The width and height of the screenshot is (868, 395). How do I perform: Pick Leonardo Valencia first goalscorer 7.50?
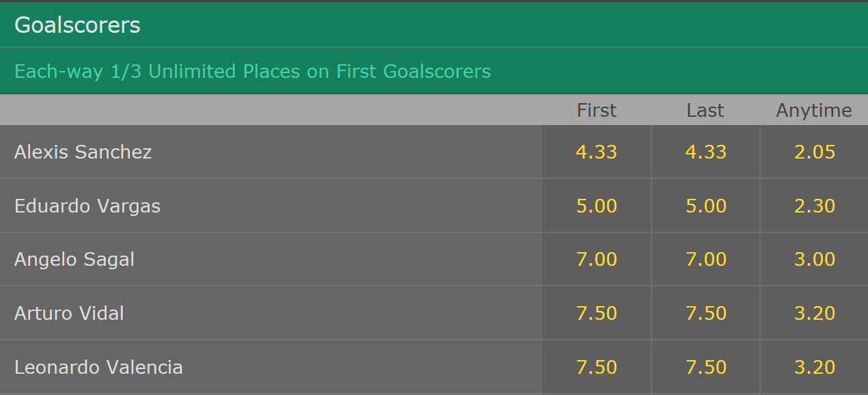click(x=596, y=367)
